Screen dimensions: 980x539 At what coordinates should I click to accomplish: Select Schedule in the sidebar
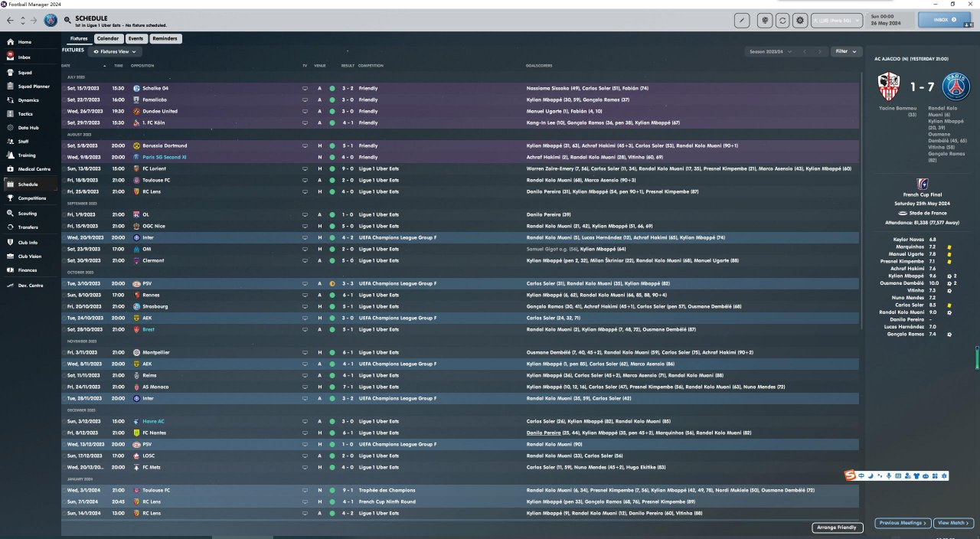click(27, 185)
